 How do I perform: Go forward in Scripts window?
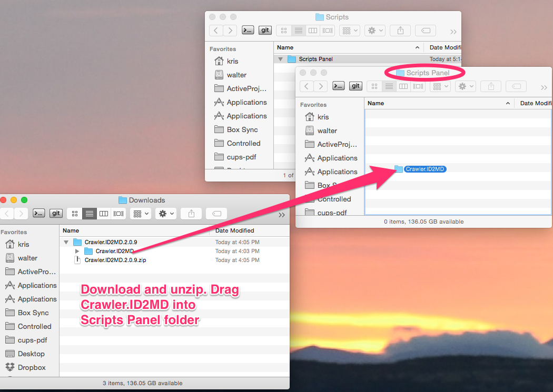click(x=230, y=31)
